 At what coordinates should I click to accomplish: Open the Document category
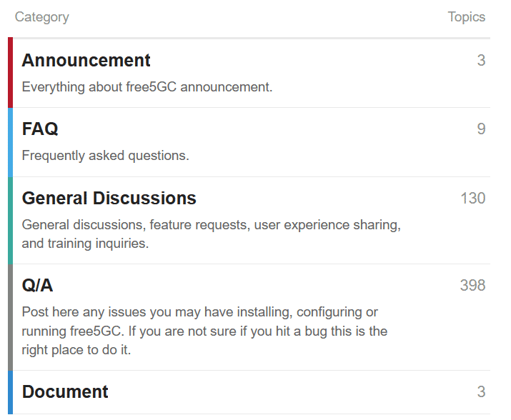(65, 391)
